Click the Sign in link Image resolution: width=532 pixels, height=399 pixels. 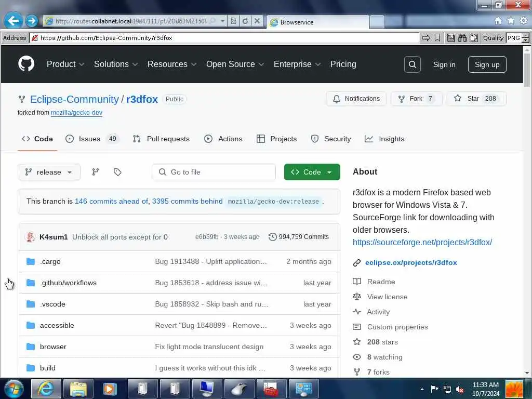(444, 64)
